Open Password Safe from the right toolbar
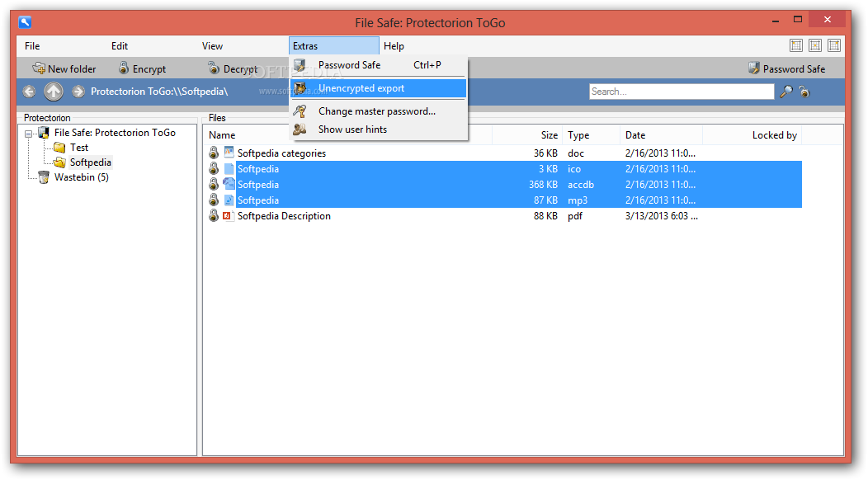The height and width of the screenshot is (480, 868). click(786, 68)
